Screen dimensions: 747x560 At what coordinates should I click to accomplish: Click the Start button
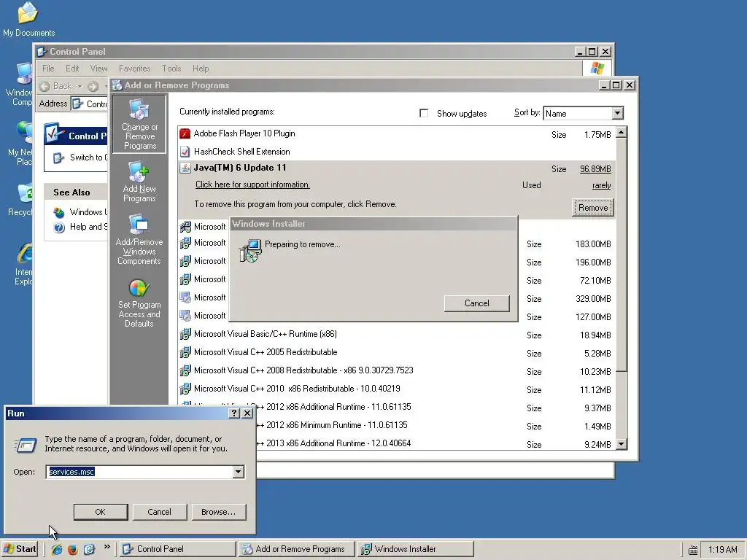(20, 549)
